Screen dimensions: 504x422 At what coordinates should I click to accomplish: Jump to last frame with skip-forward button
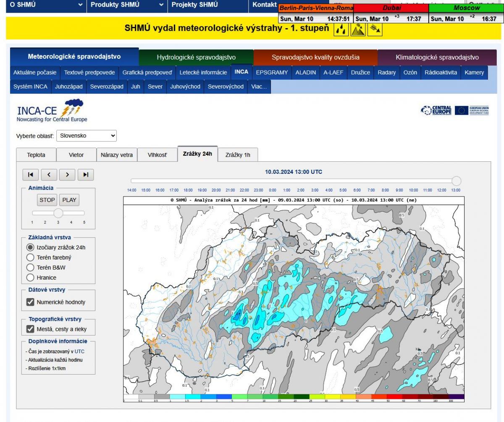tap(86, 175)
